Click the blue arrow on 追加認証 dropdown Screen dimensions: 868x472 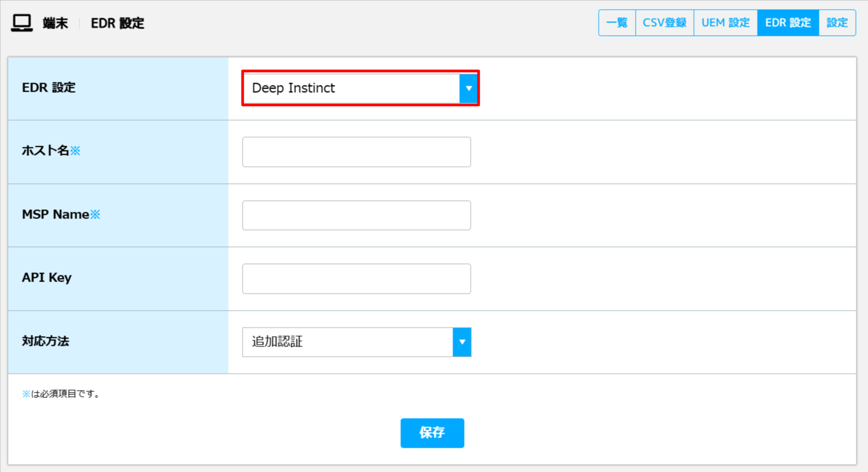click(x=462, y=342)
